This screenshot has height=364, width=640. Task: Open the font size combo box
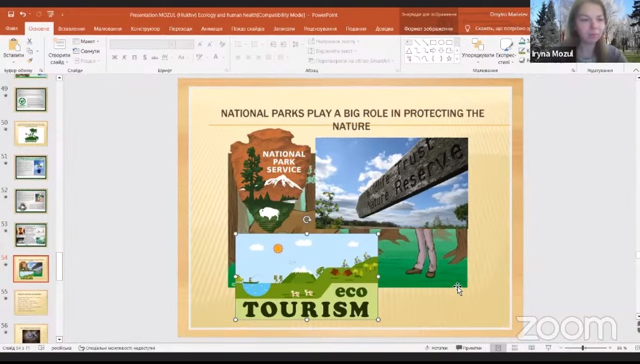(x=185, y=44)
